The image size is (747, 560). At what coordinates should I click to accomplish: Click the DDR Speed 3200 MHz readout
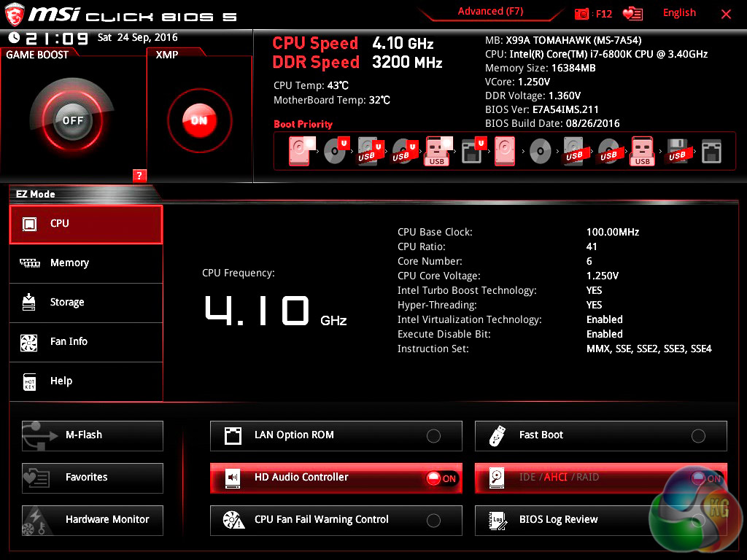point(357,63)
